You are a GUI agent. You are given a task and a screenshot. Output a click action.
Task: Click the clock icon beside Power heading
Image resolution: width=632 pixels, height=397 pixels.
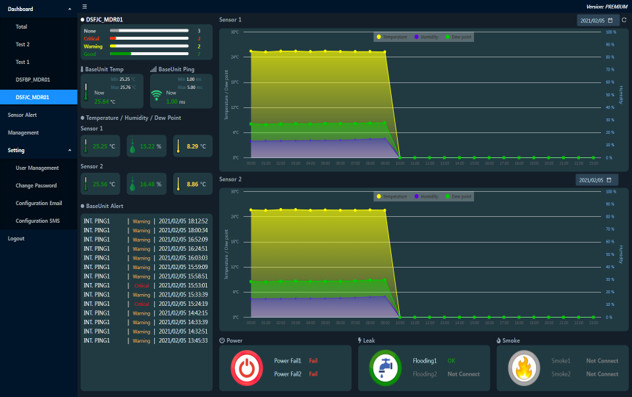coord(222,341)
